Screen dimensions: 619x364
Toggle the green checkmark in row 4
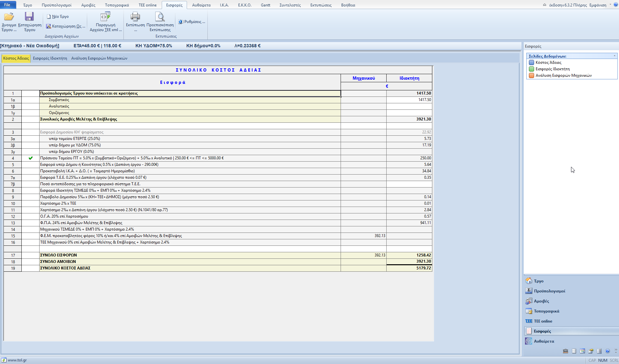click(30, 158)
